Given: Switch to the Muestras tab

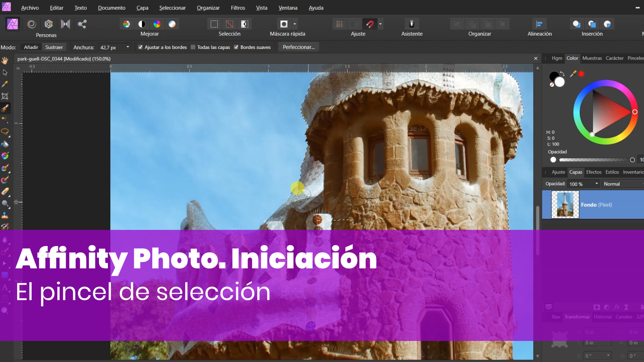Looking at the screenshot, I should (x=592, y=58).
